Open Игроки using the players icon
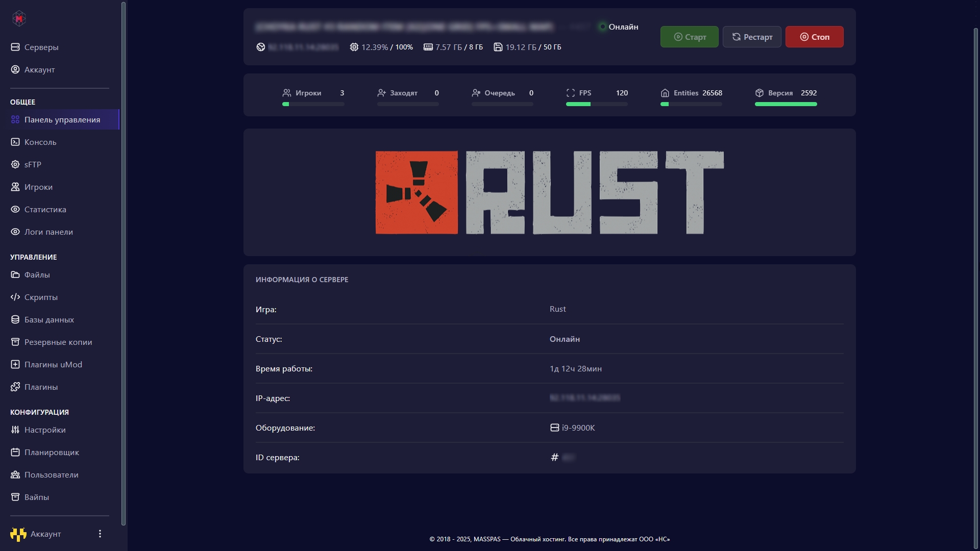The height and width of the screenshot is (551, 980). (15, 187)
